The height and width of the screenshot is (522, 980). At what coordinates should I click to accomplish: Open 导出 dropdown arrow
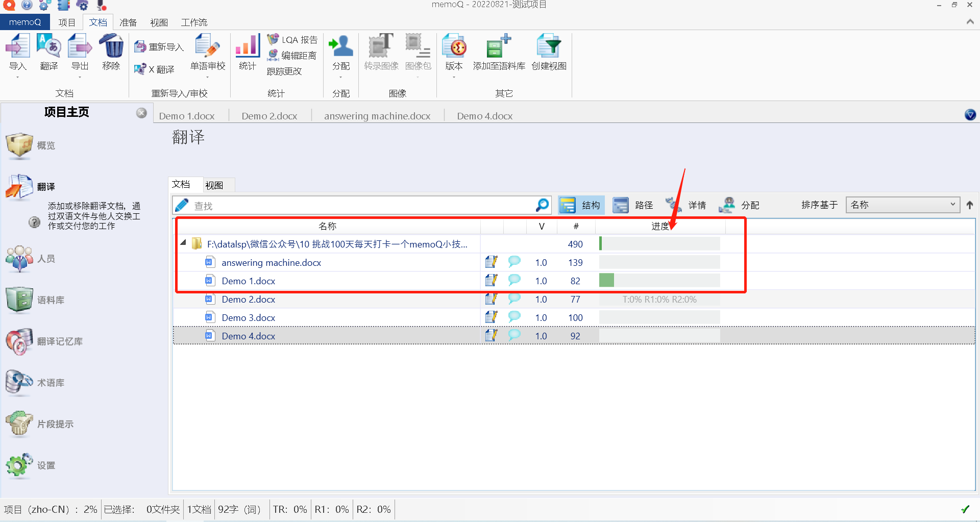pos(80,77)
